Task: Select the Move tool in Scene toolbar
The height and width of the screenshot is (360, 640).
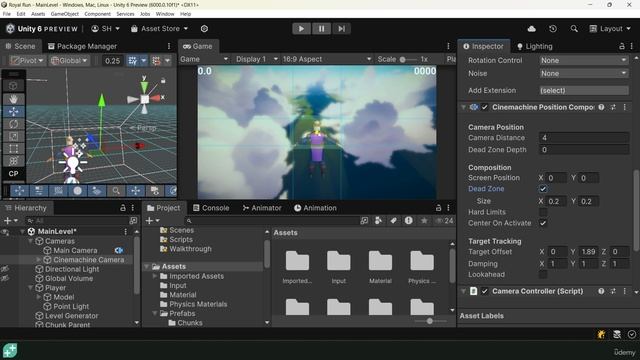Action: click(x=13, y=111)
